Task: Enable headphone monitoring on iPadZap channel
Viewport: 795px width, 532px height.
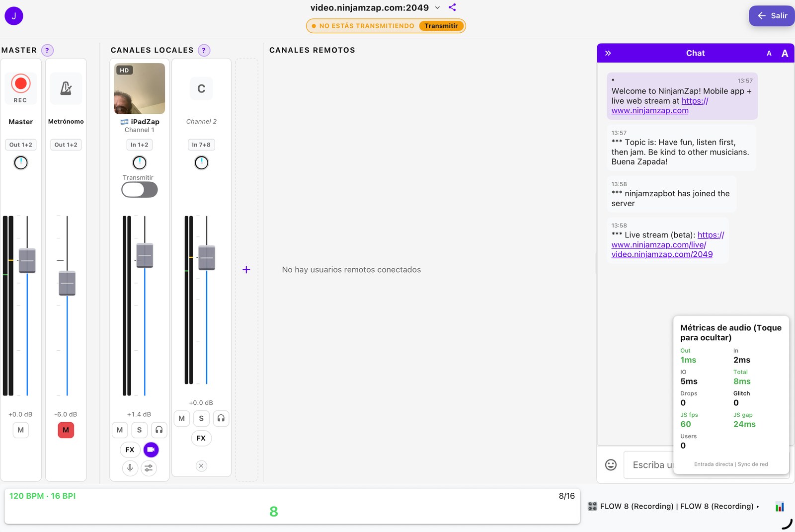Action: point(159,430)
